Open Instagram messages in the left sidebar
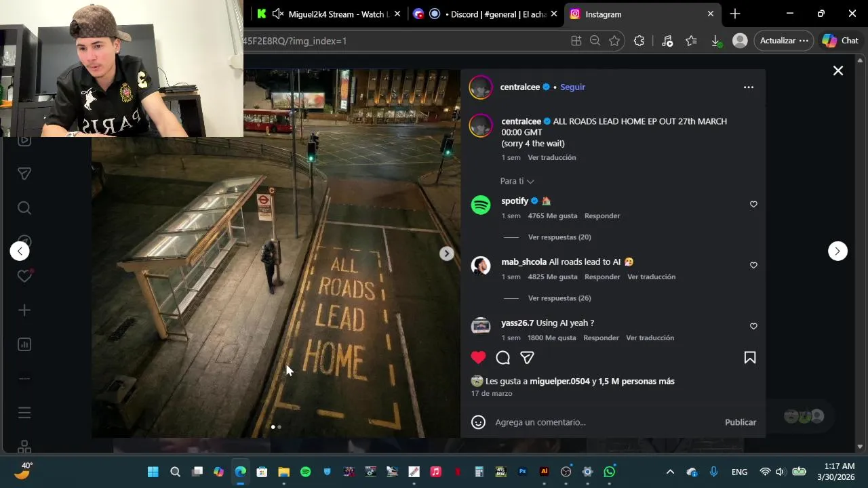 pyautogui.click(x=24, y=174)
